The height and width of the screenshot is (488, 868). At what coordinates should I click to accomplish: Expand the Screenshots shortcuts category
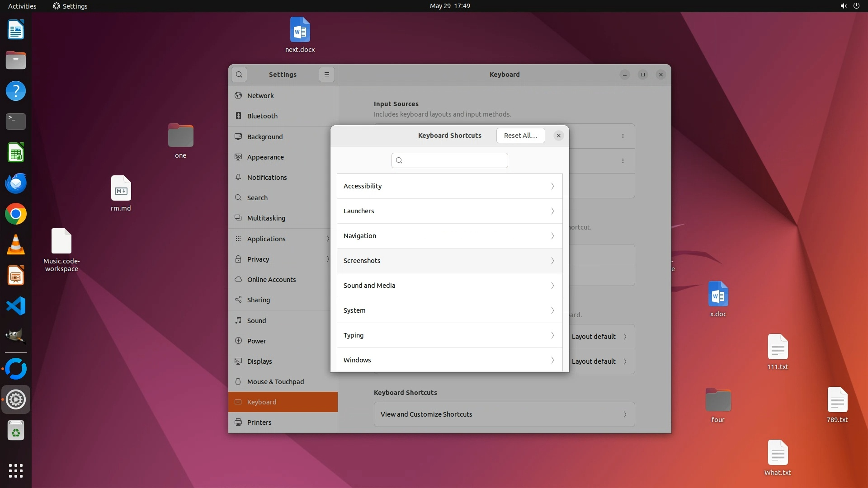pos(449,261)
